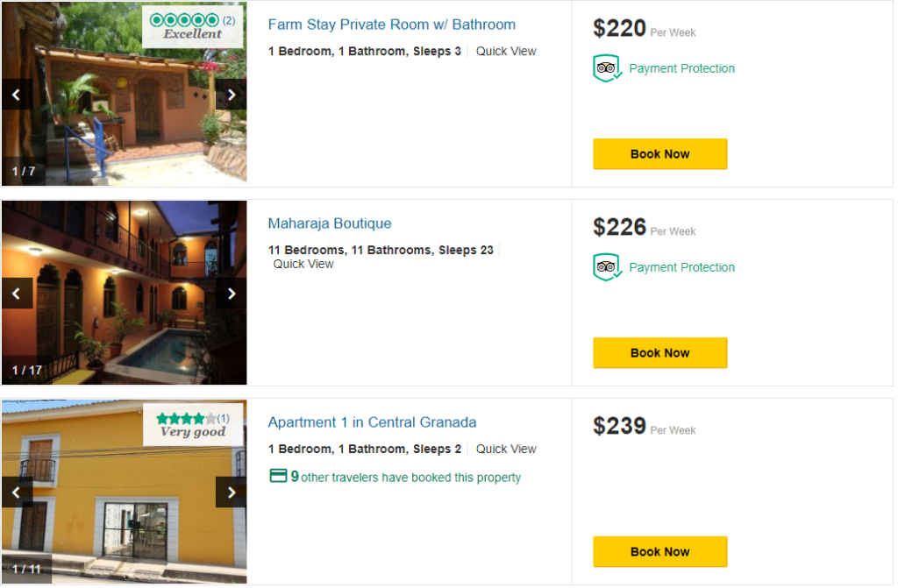This screenshot has width=898, height=588.
Task: Open Quick View for Maharaja Boutique
Action: point(303,264)
